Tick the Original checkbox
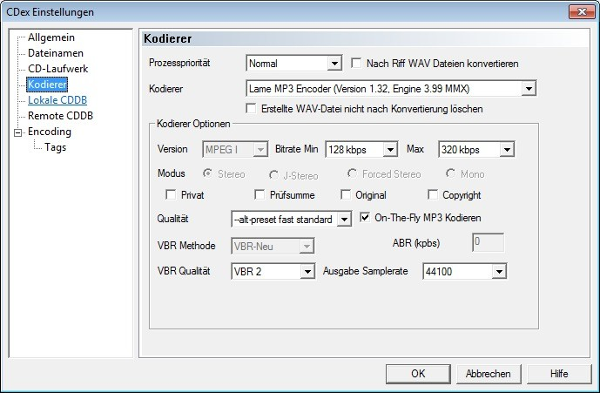The width and height of the screenshot is (600, 393). 346,195
